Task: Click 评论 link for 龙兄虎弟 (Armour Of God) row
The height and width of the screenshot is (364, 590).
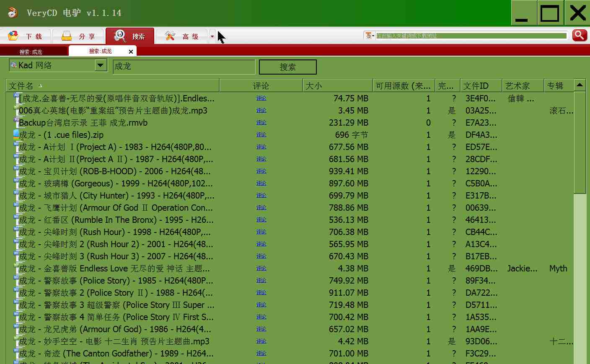Action: coord(261,329)
